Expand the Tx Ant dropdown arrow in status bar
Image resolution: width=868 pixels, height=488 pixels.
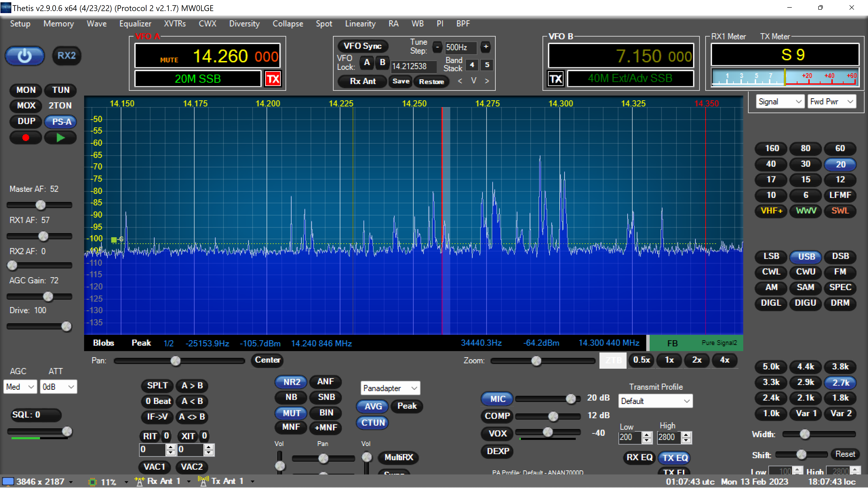[x=253, y=482]
